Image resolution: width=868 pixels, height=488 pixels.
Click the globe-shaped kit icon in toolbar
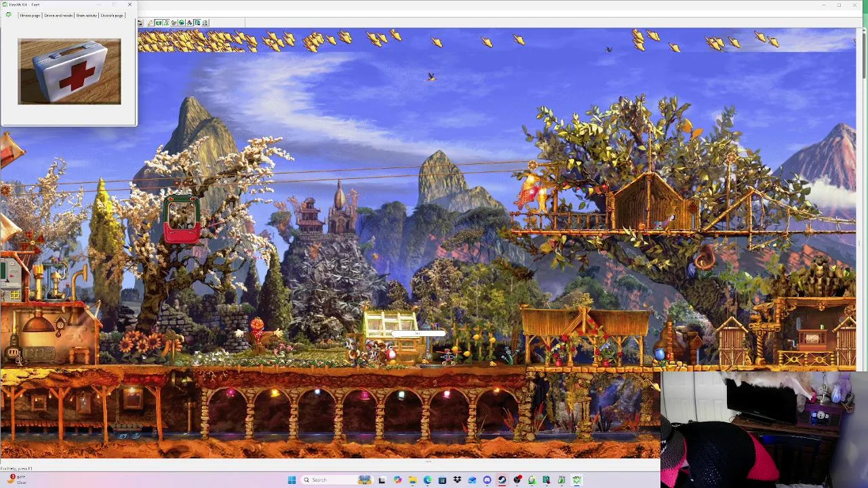click(181, 23)
